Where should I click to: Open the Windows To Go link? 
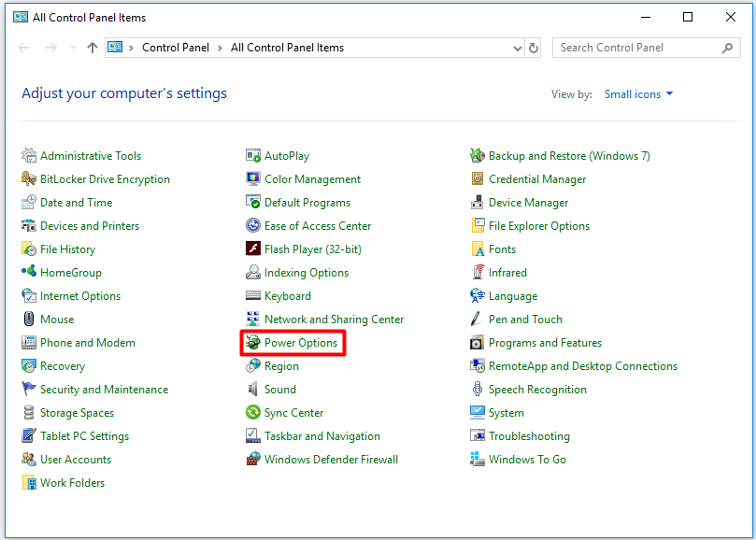(x=527, y=460)
